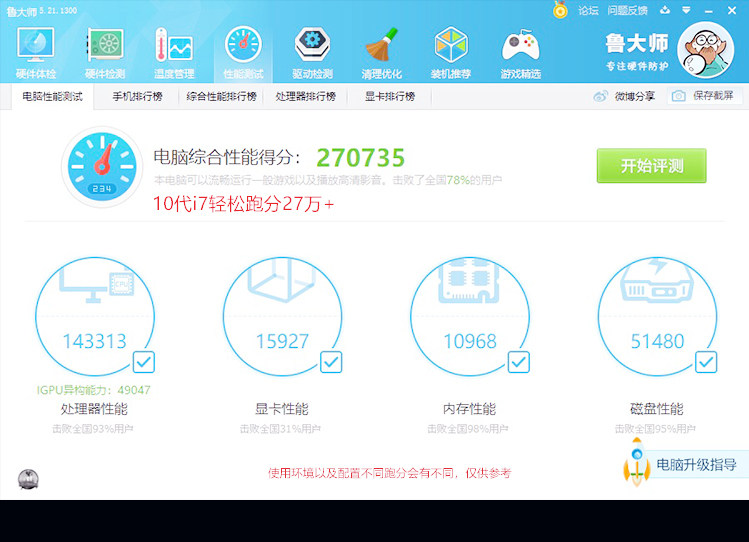The image size is (749, 542).
Task: Click red ad text 10代i7轻松跑分27万+
Action: pyautogui.click(x=243, y=204)
